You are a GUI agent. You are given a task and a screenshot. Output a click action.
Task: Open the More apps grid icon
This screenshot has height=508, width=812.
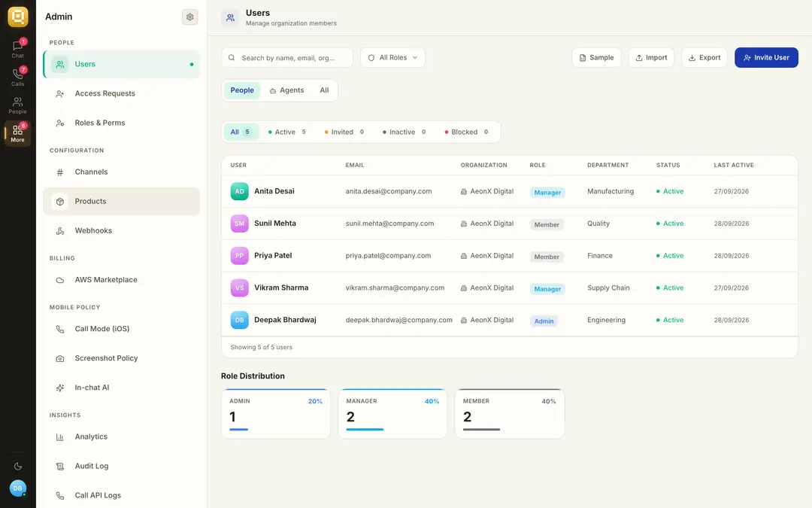(17, 133)
